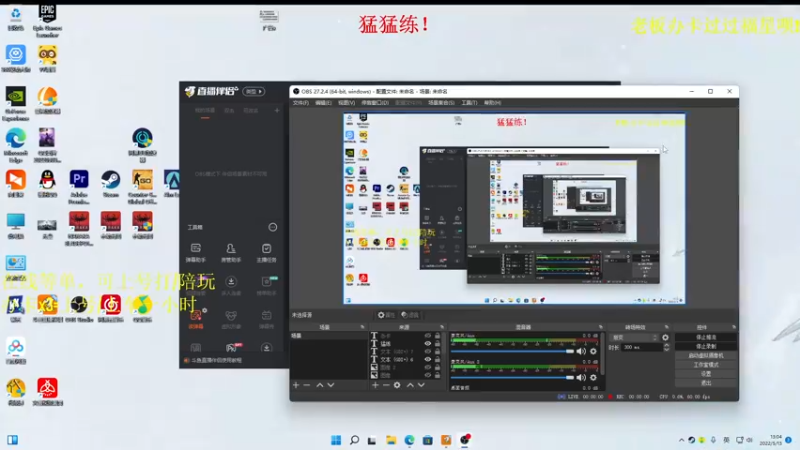Undock the 混音器 panel using its header icon
Image resolution: width=800 pixels, height=450 pixels.
[x=601, y=327]
